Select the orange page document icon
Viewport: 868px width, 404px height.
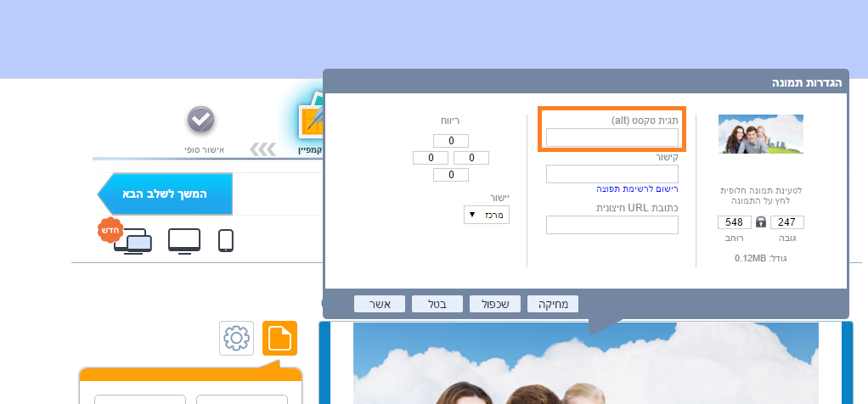(279, 338)
